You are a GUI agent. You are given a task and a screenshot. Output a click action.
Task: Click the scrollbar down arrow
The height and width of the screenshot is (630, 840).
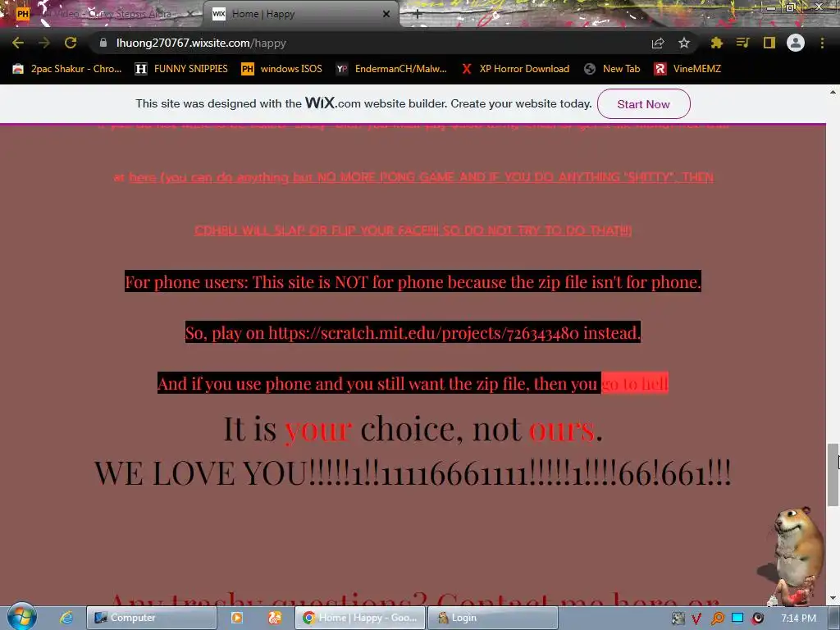coord(833,598)
